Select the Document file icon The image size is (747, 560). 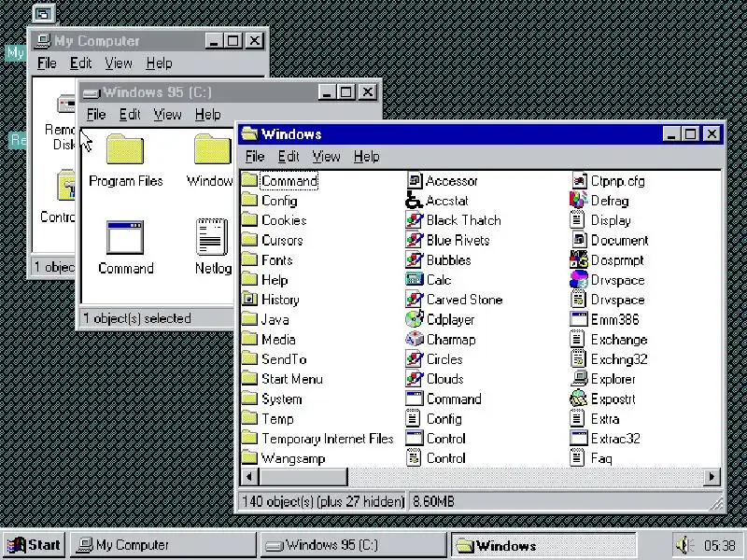(x=578, y=240)
